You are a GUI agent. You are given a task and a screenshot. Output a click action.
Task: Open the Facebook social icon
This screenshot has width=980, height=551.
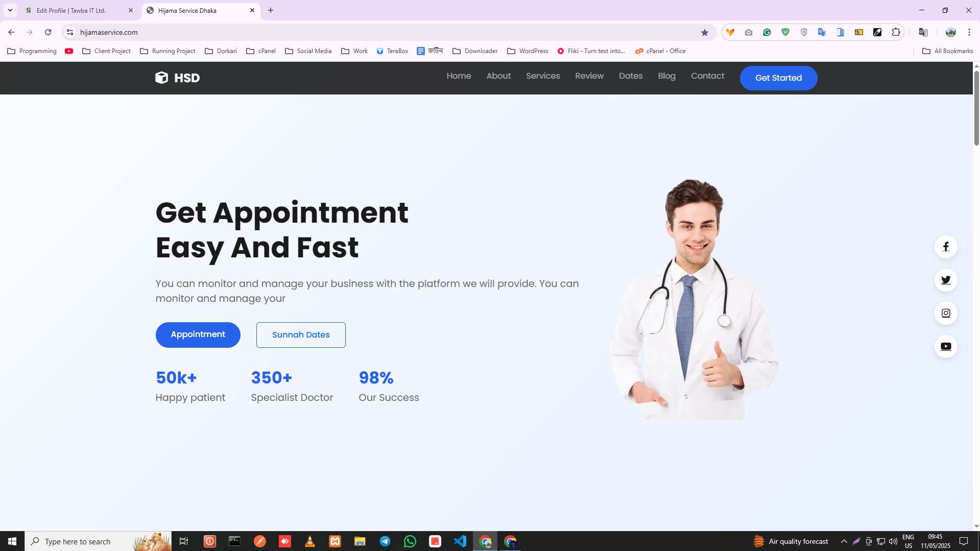[x=946, y=247]
